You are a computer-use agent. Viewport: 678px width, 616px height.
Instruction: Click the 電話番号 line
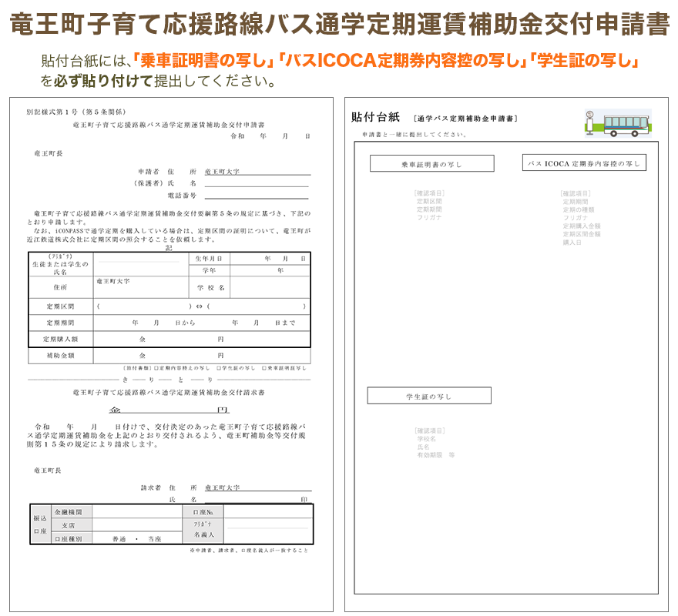[x=257, y=196]
